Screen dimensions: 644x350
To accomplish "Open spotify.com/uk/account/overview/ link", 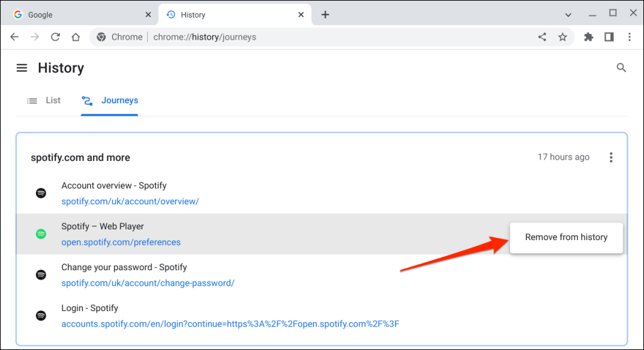I will (x=130, y=202).
